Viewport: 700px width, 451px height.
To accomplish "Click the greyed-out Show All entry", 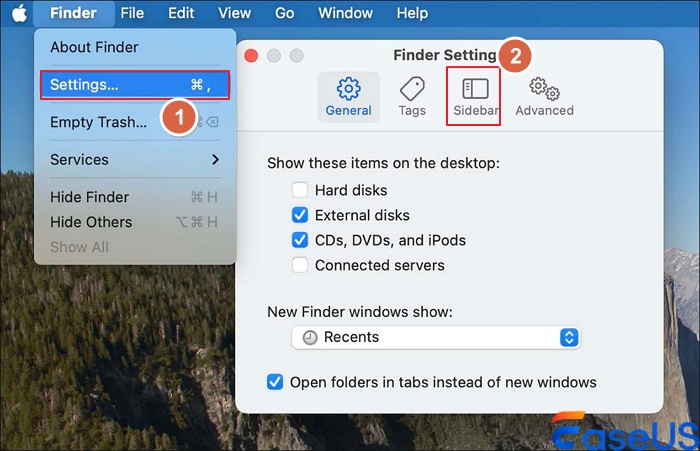I will click(x=135, y=247).
